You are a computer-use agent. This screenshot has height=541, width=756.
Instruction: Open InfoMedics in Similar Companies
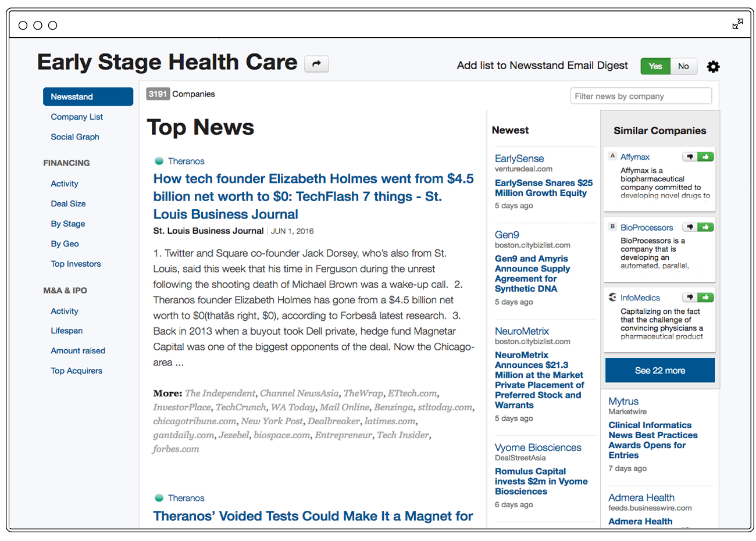[x=640, y=298]
